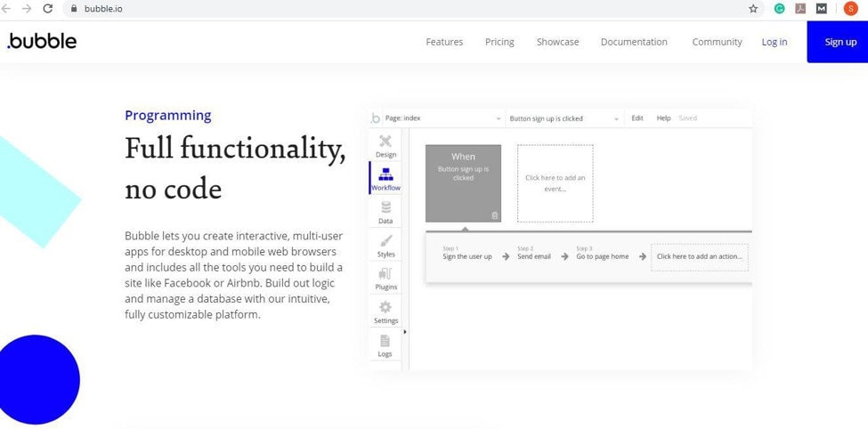868x429 pixels.
Task: Expand the Page: index dropdown
Action: [x=443, y=118]
